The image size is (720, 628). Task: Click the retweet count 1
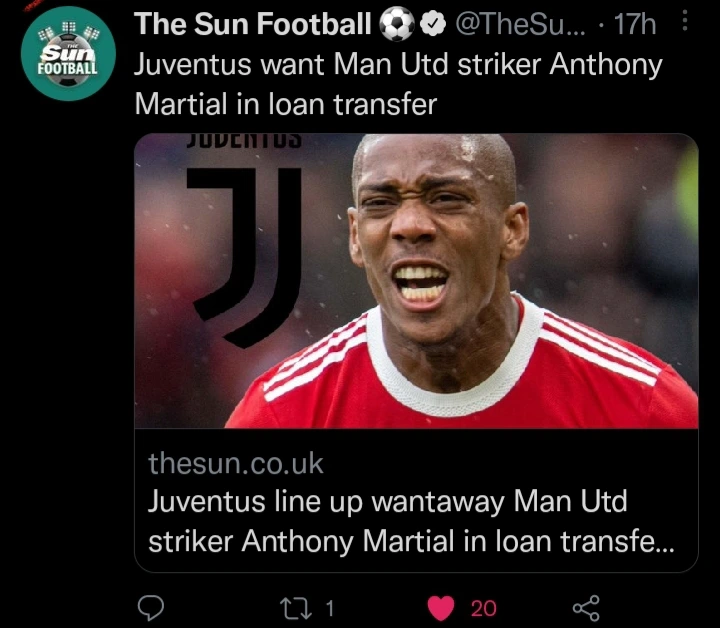pos(330,609)
